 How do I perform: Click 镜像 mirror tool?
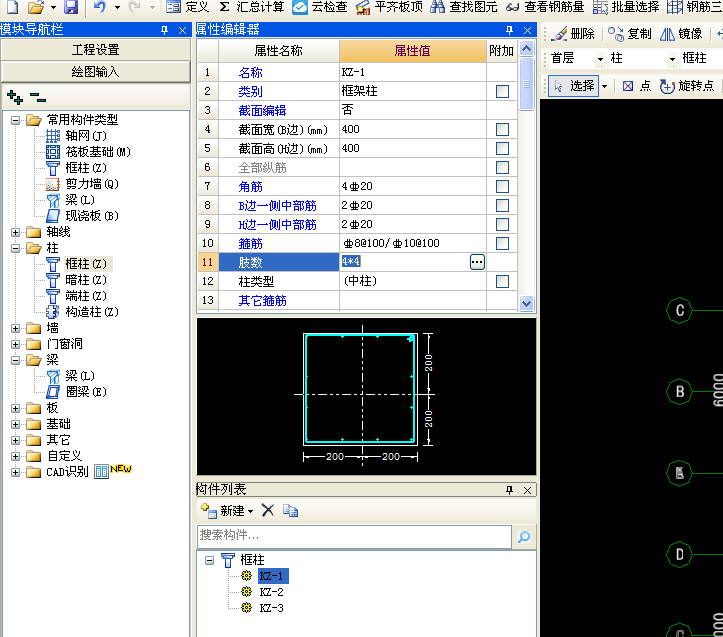681,34
